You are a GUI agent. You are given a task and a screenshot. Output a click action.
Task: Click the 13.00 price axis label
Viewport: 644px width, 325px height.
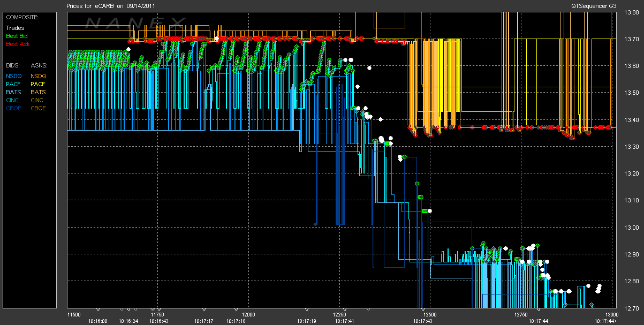[632, 227]
